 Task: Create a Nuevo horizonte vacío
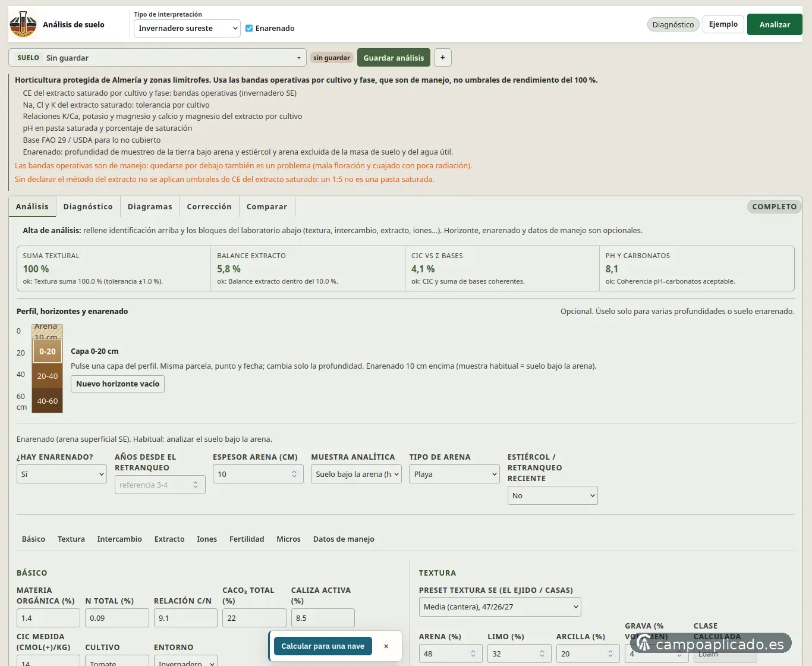point(118,384)
